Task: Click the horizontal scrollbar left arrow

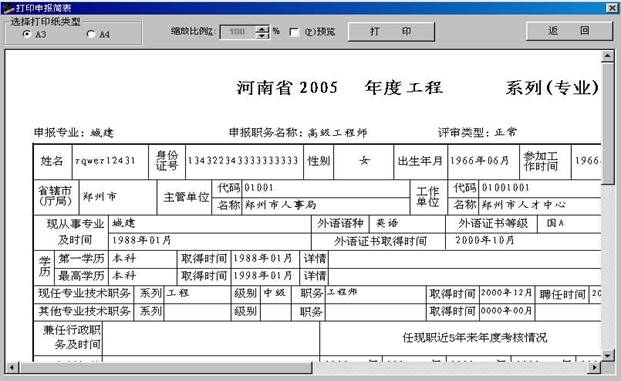Action: tap(12, 368)
